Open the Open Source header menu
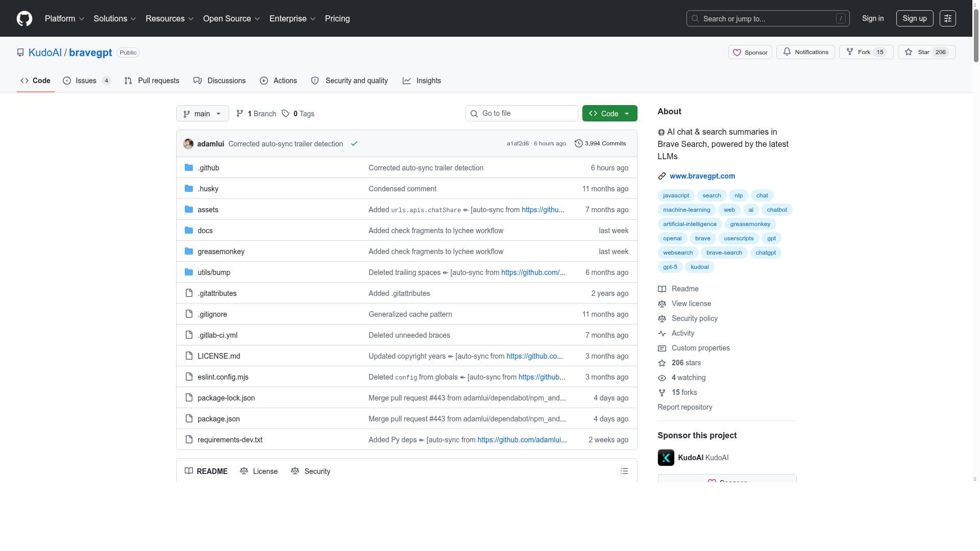The height and width of the screenshot is (551, 980). coord(231,19)
